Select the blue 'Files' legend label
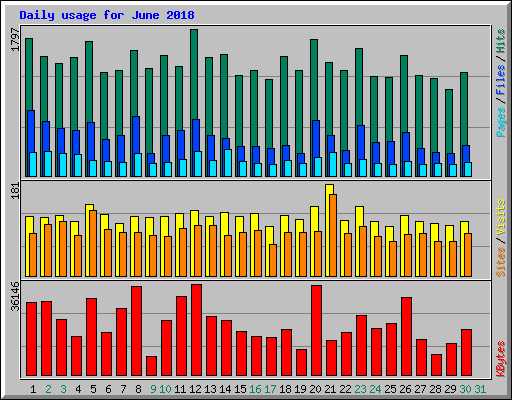Screen dimensions: 512x400 click(x=501, y=79)
